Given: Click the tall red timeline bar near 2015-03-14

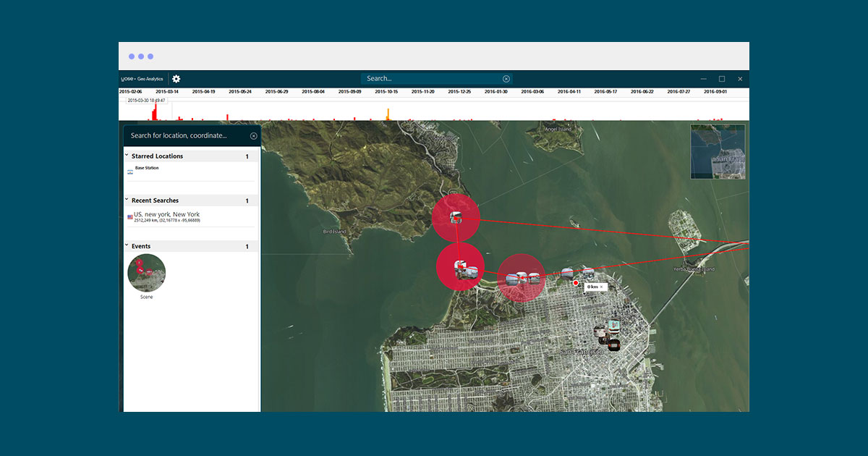Looking at the screenshot, I should 155,113.
